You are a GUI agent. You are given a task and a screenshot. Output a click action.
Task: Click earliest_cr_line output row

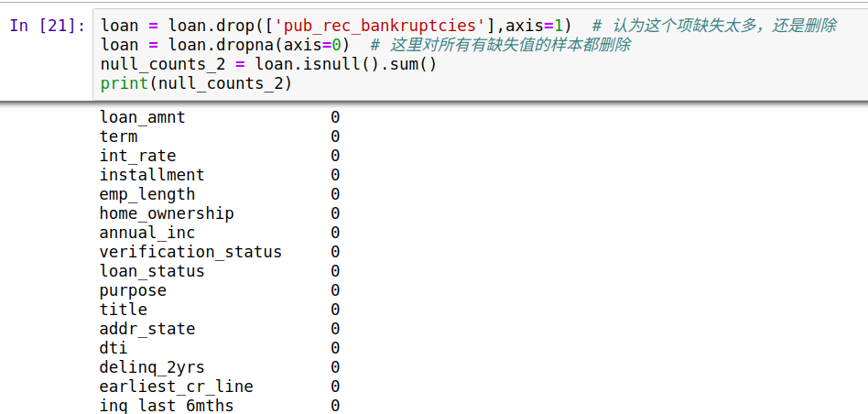pyautogui.click(x=220, y=387)
